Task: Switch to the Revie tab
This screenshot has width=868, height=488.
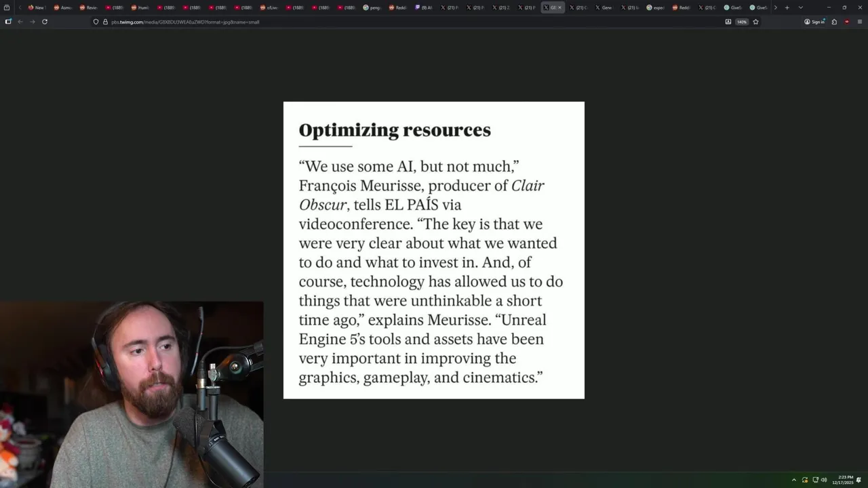Action: point(88,7)
